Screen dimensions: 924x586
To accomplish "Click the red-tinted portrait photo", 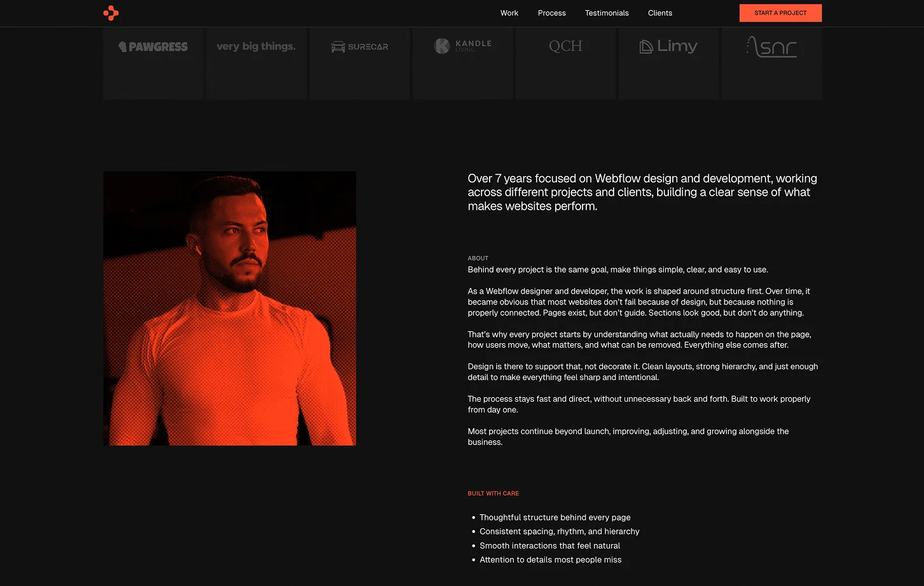I will pyautogui.click(x=230, y=308).
